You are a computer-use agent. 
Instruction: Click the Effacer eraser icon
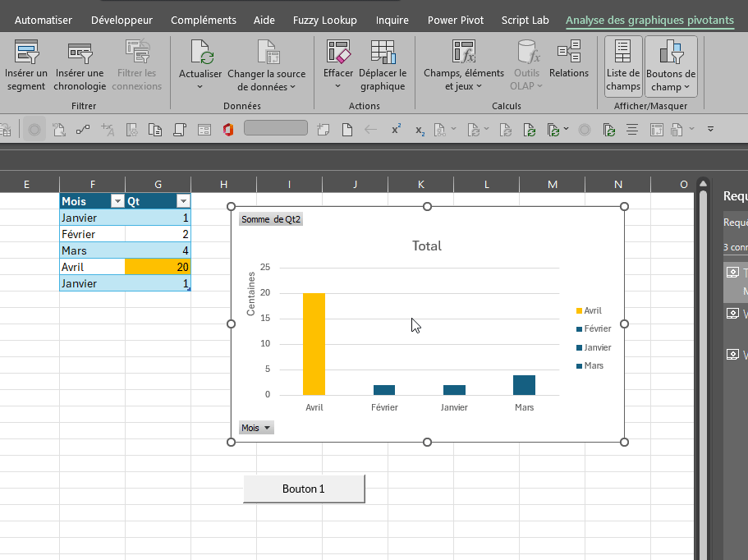point(338,52)
